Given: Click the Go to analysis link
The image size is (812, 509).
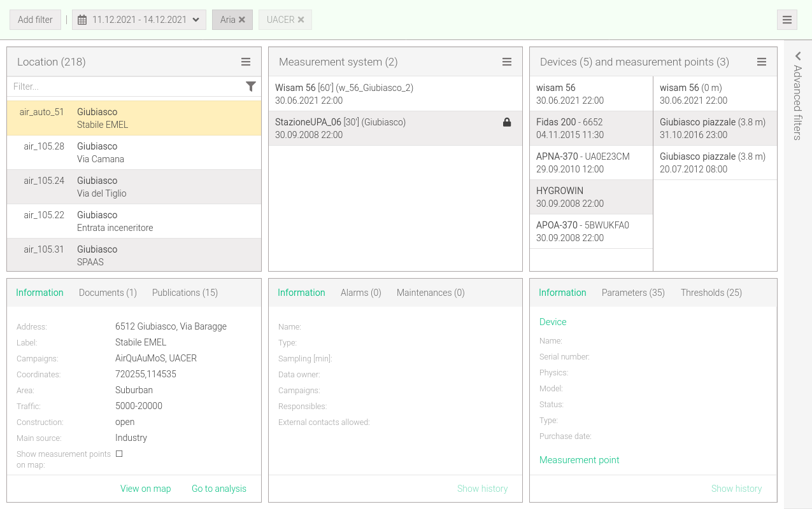Looking at the screenshot, I should [219, 489].
